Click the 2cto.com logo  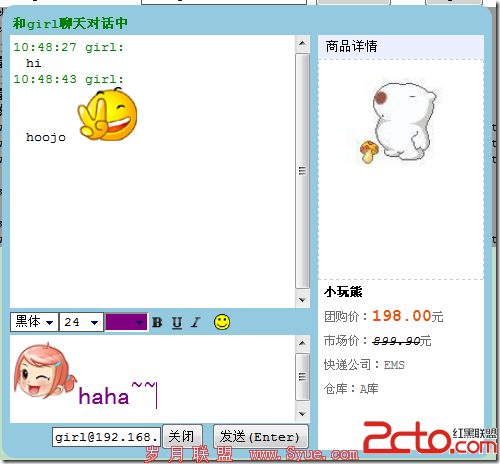pyautogui.click(x=429, y=437)
